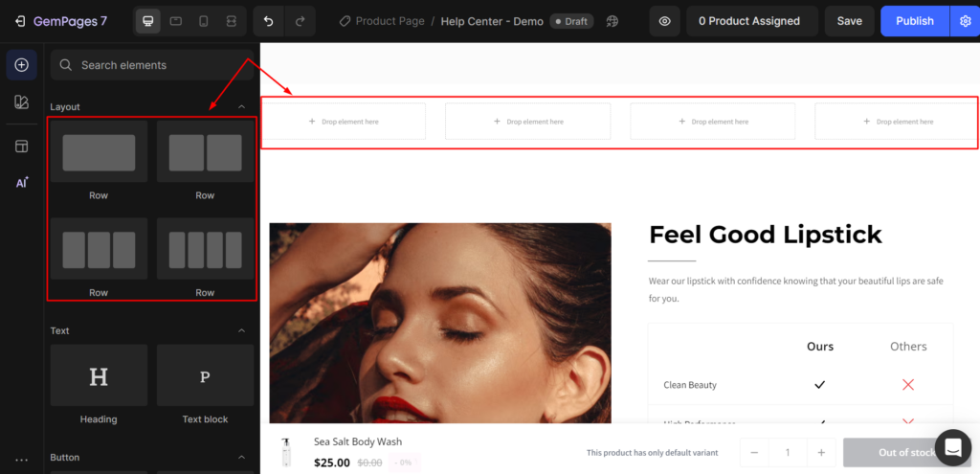Click the Save button
The height and width of the screenshot is (474, 980).
[849, 21]
